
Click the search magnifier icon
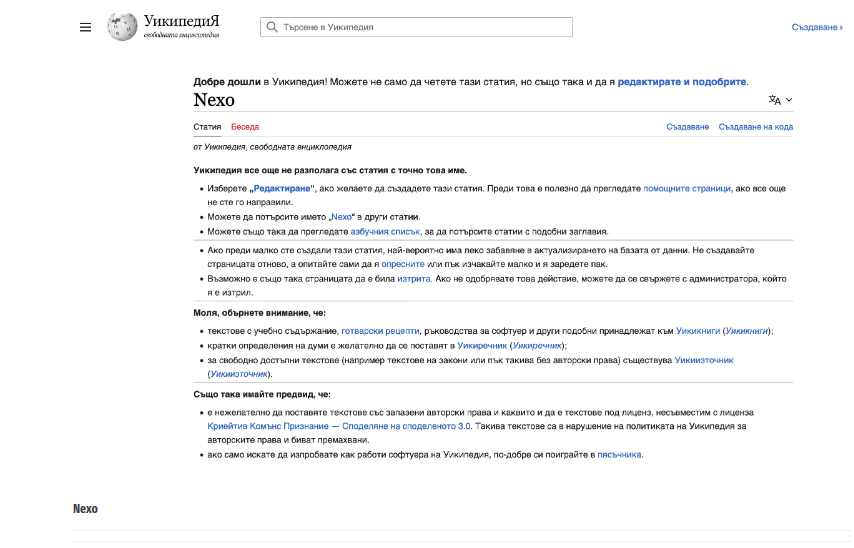click(272, 27)
